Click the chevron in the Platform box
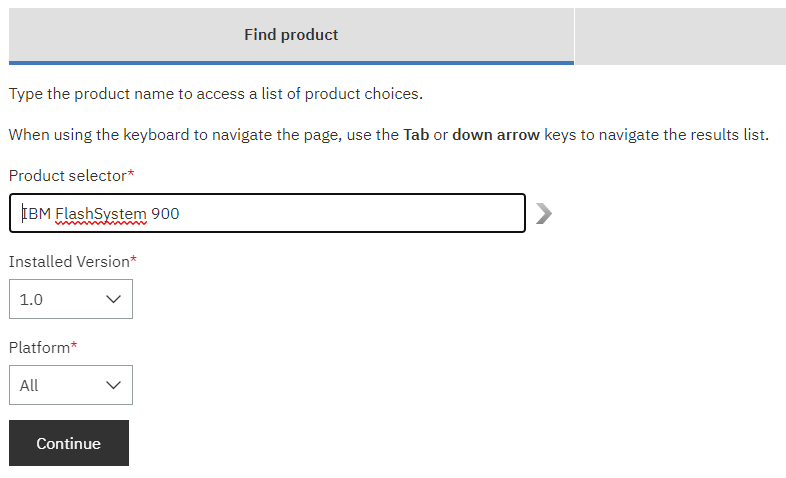786x478 pixels. tap(113, 385)
